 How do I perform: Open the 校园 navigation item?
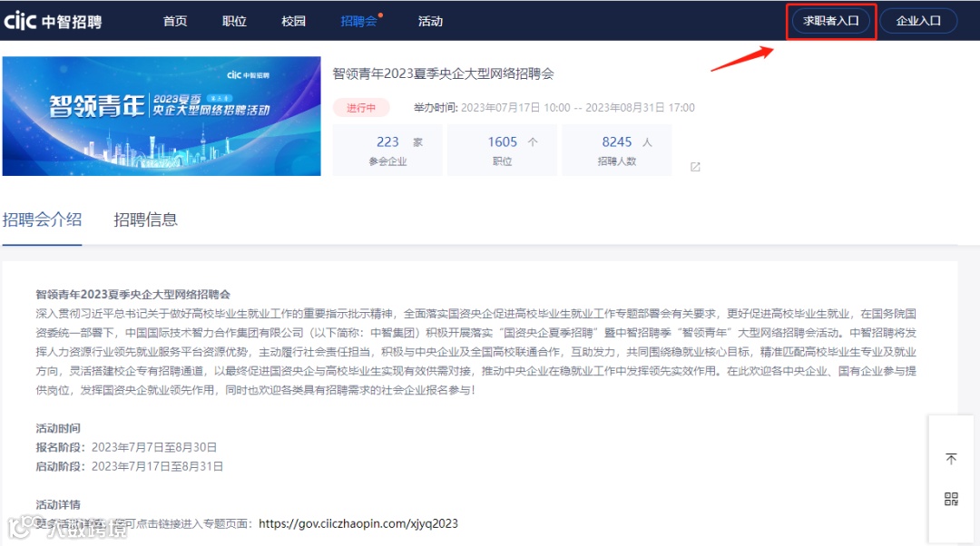tap(293, 21)
